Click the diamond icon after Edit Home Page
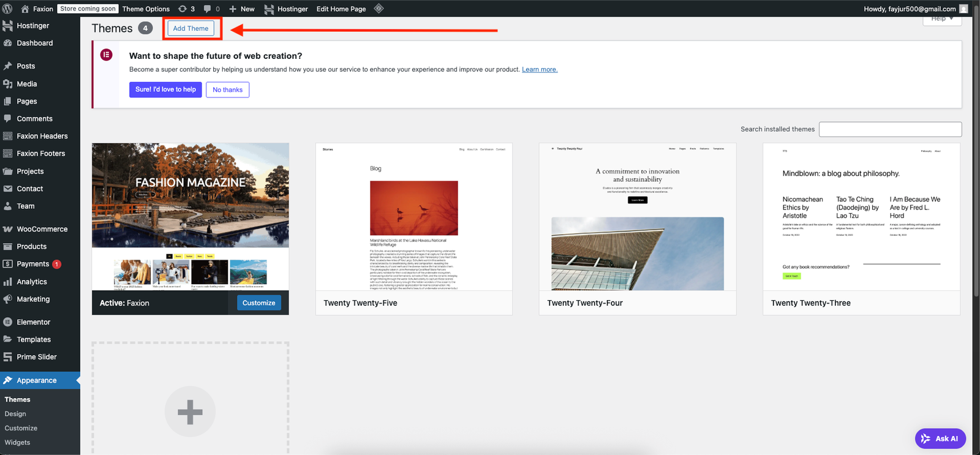This screenshot has width=980, height=455. [379, 9]
